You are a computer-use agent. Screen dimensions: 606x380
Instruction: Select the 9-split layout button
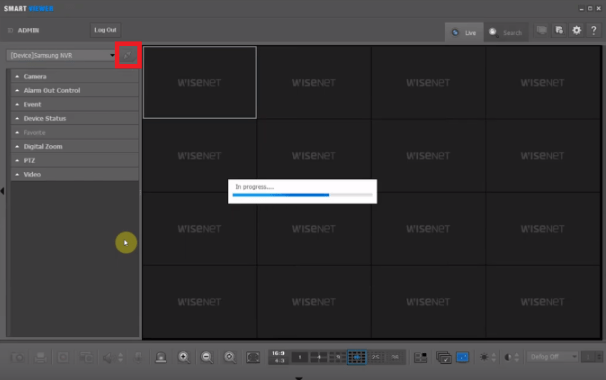(x=338, y=357)
